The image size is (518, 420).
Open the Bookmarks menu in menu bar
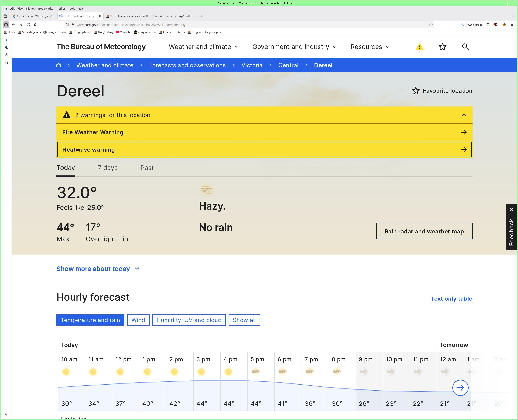pos(45,9)
